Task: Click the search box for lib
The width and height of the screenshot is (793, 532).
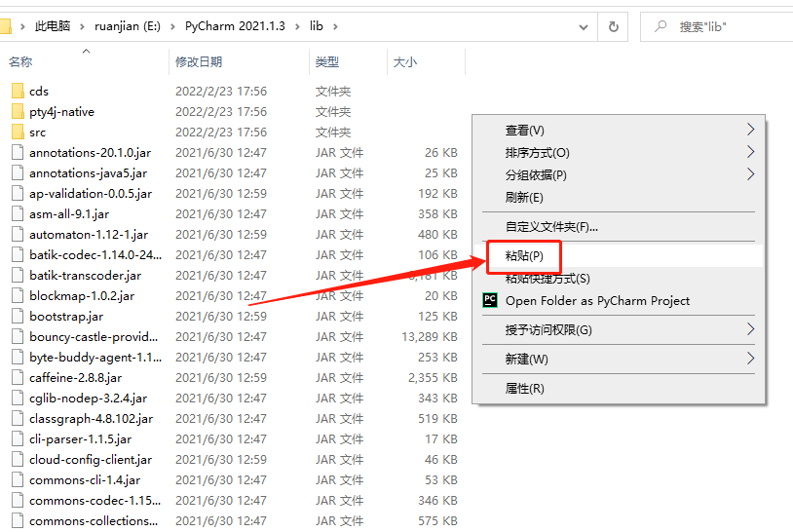Action: (717, 27)
